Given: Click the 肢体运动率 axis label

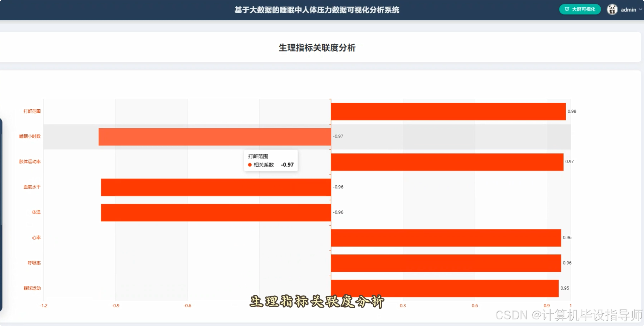Looking at the screenshot, I should [30, 162].
